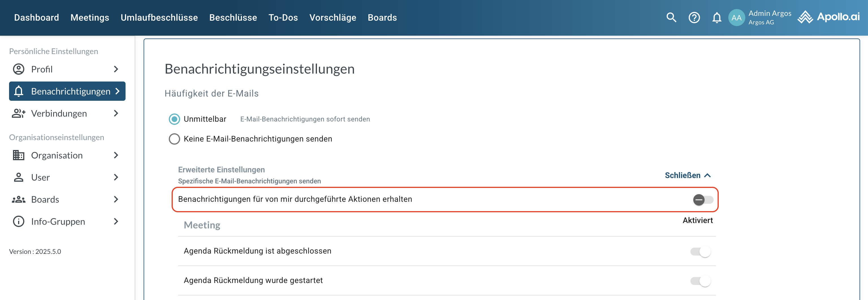
Task: Expand the Verbindungen chevron arrow
Action: pyautogui.click(x=116, y=113)
